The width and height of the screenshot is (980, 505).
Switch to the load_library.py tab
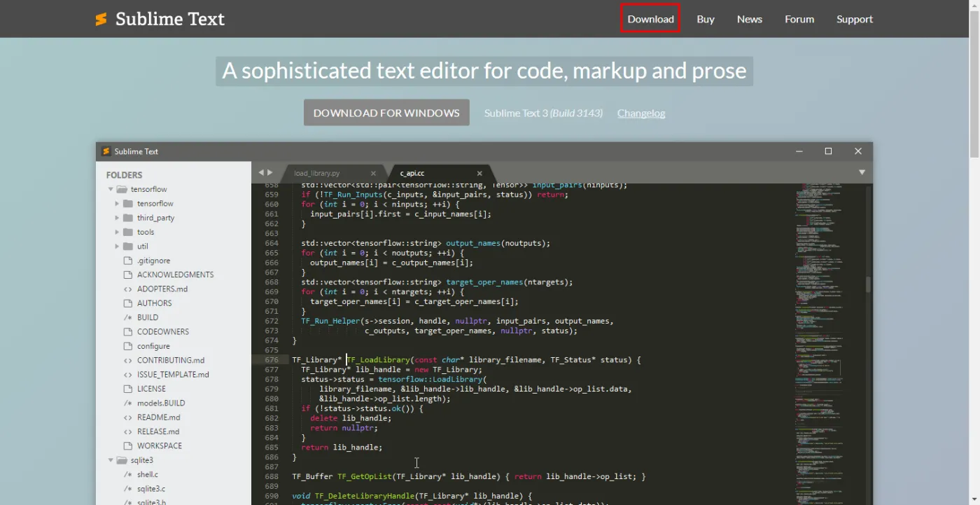(x=317, y=173)
